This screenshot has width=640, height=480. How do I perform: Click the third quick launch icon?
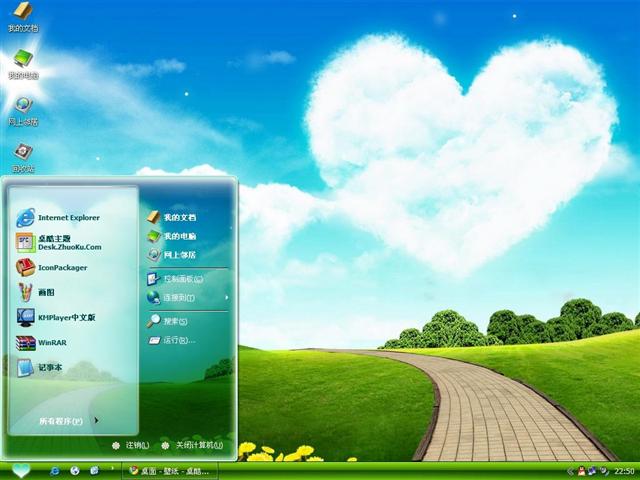coord(94,471)
